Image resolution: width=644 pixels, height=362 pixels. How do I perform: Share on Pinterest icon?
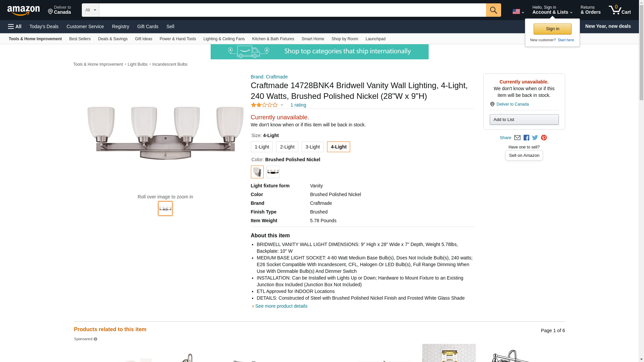pos(544,138)
